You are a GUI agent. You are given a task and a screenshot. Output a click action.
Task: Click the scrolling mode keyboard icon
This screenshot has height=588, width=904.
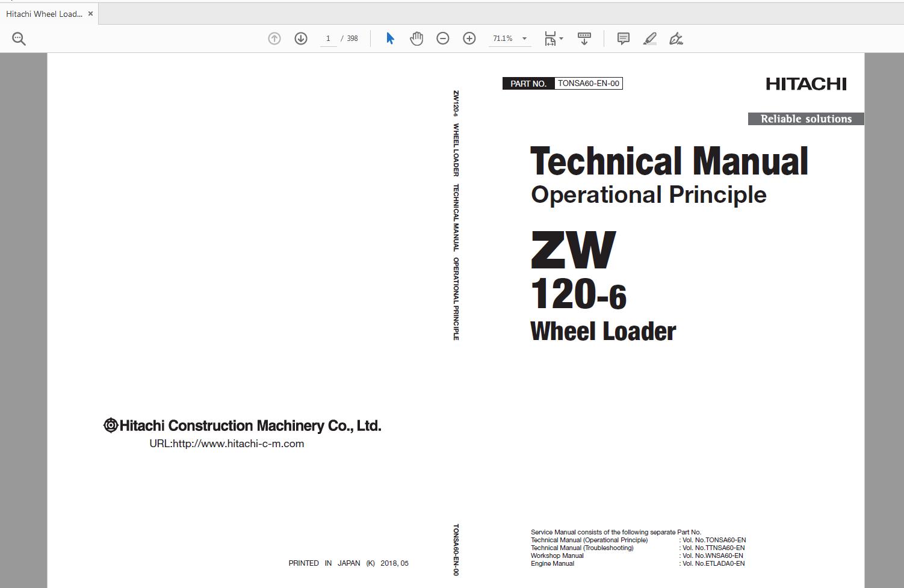[x=584, y=39]
